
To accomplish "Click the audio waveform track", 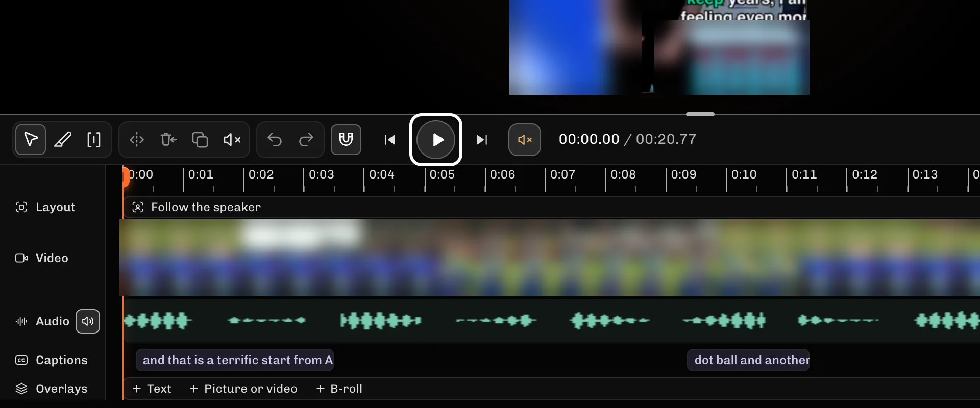I will [551, 321].
